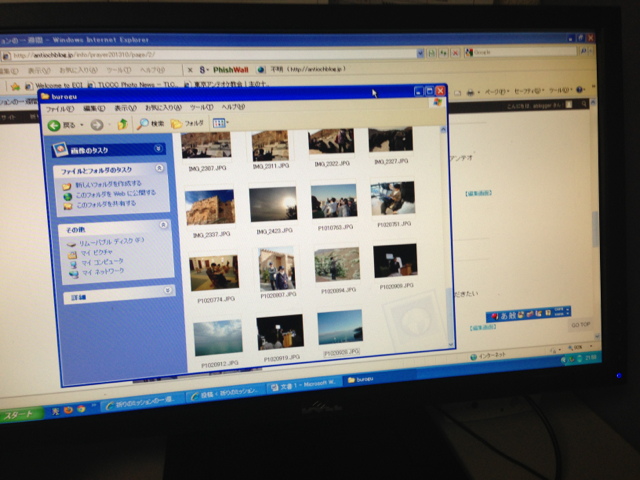Open the ファイル(F) menu in Explorer

(59, 108)
